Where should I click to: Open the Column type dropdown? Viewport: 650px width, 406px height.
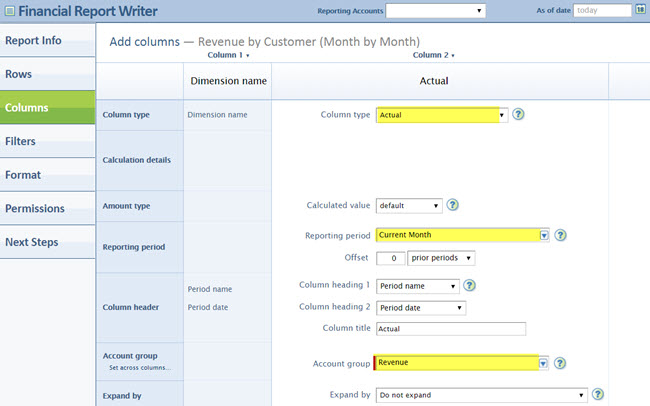502,115
